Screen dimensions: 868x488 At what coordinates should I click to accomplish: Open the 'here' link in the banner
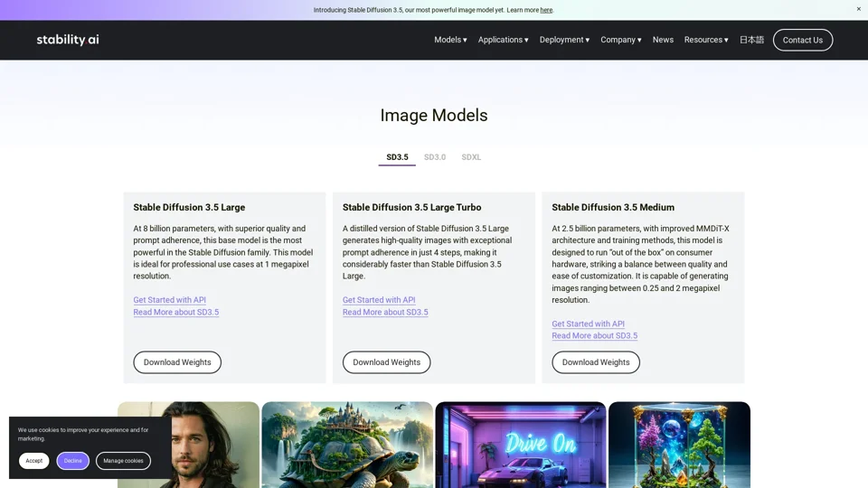click(x=546, y=10)
